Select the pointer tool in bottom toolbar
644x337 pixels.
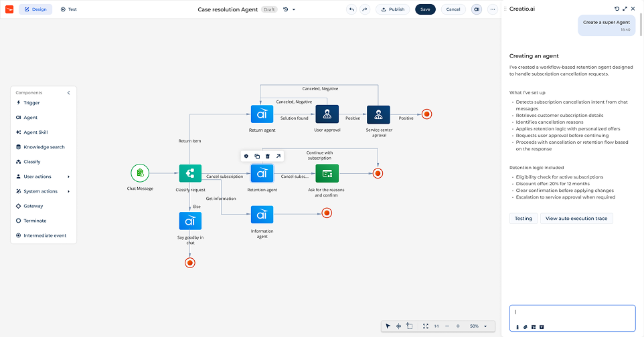[388, 326]
